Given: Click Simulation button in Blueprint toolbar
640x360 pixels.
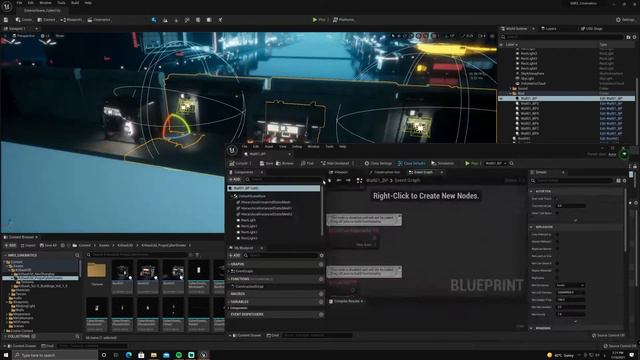Looking at the screenshot, I should click(x=443, y=163).
